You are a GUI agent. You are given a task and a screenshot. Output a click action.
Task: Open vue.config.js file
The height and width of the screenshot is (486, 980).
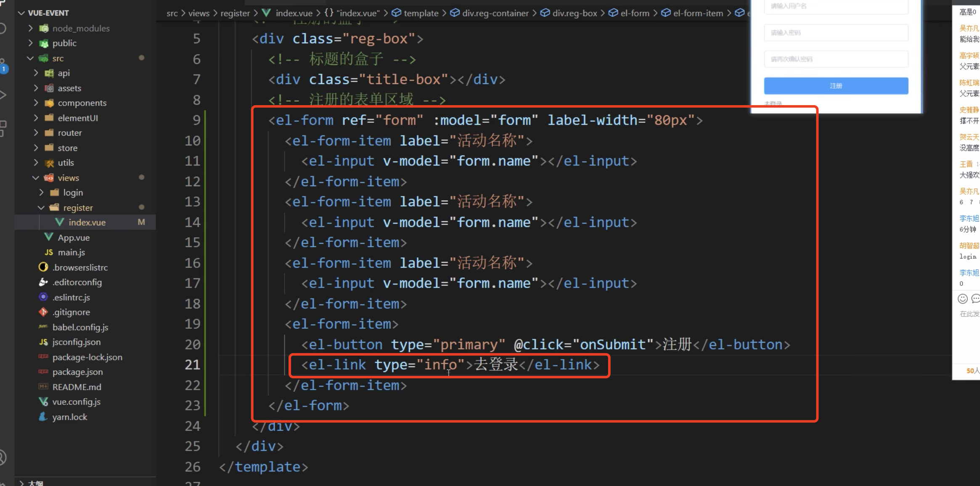76,401
